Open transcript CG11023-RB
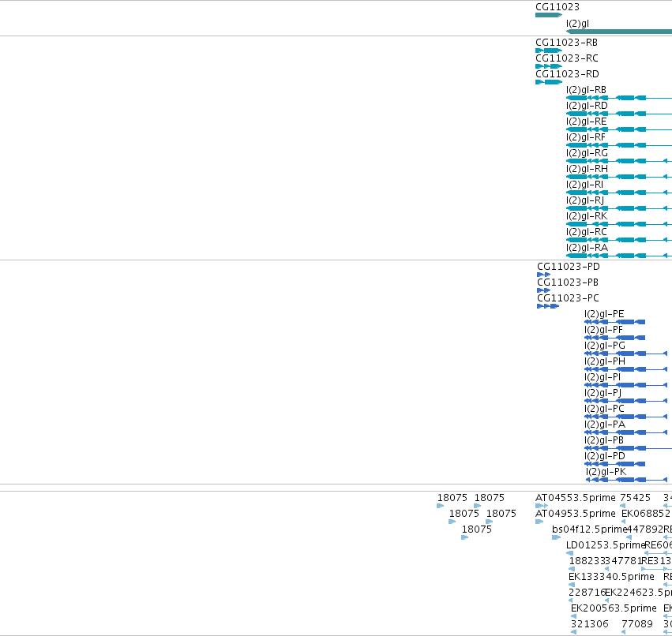The image size is (672, 636). 549,51
